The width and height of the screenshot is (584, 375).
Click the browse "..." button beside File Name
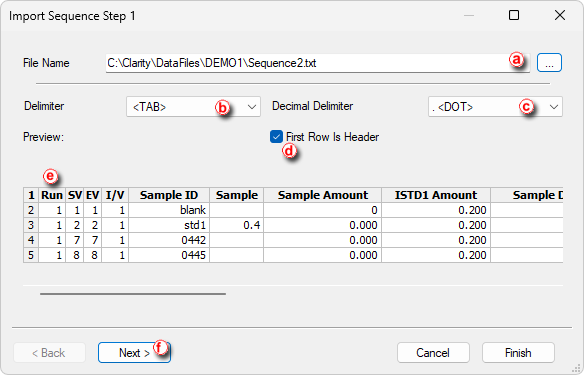549,63
